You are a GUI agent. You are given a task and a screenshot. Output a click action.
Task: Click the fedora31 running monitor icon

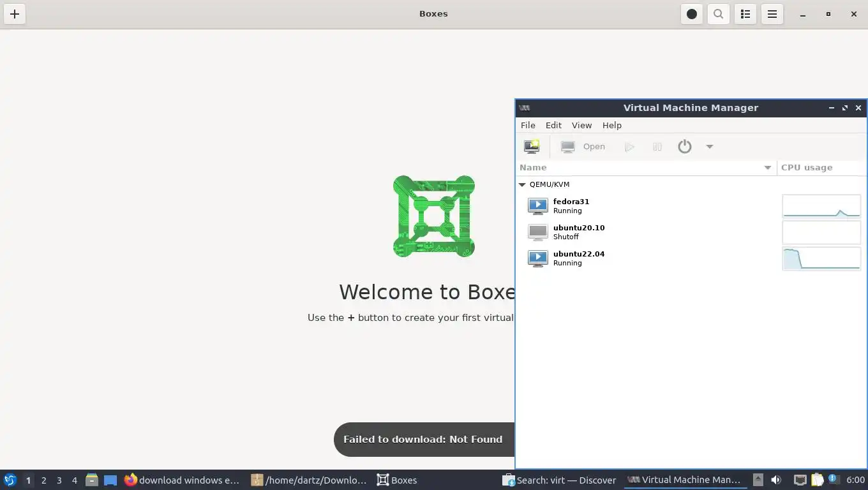coord(538,206)
